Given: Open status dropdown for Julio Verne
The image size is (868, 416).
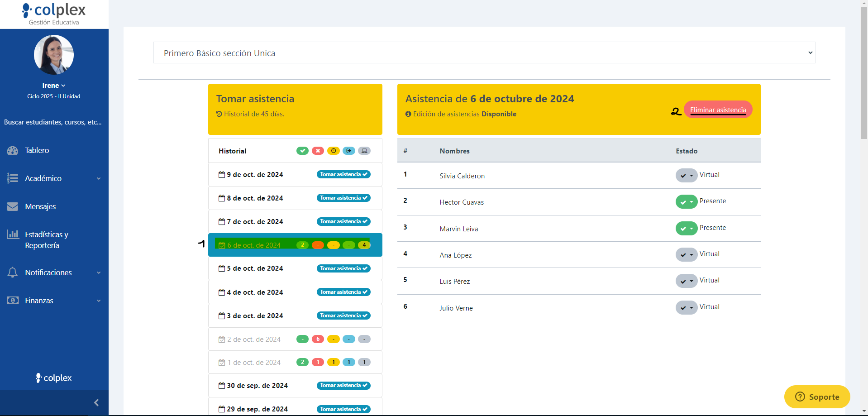Looking at the screenshot, I should (x=687, y=307).
